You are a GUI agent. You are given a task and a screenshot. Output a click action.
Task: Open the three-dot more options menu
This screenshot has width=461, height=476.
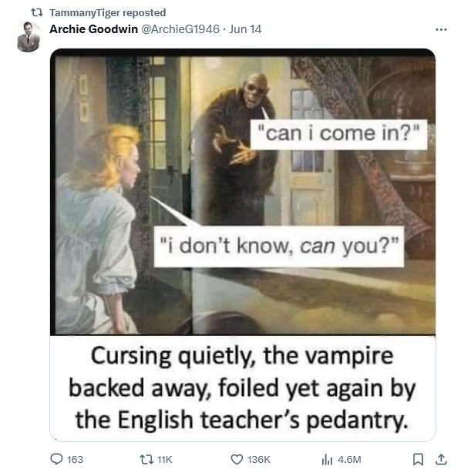point(441,29)
